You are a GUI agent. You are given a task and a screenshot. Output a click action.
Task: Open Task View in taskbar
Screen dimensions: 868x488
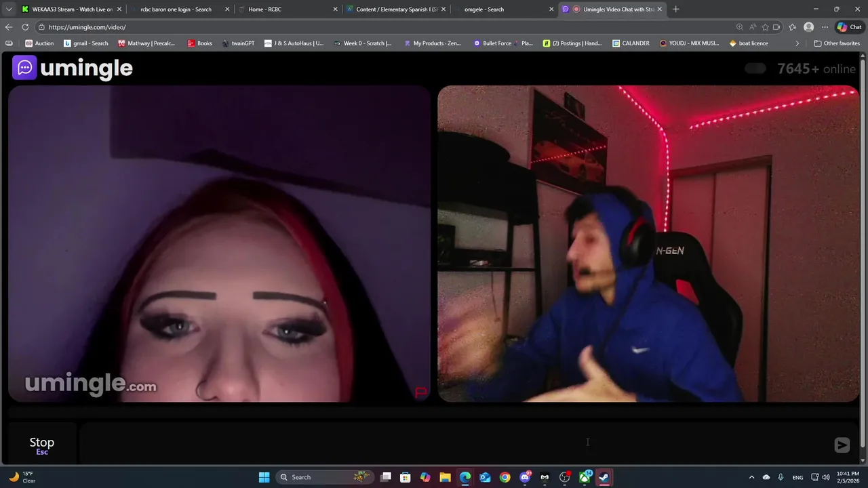click(386, 477)
